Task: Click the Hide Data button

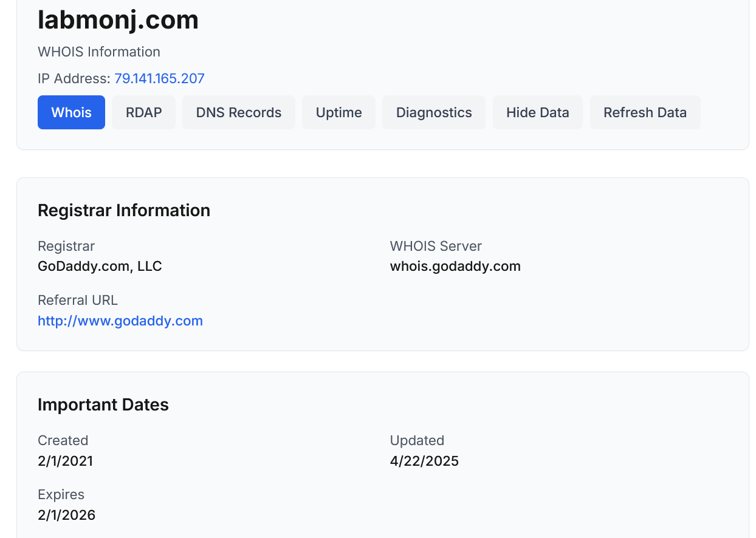Action: coord(538,112)
